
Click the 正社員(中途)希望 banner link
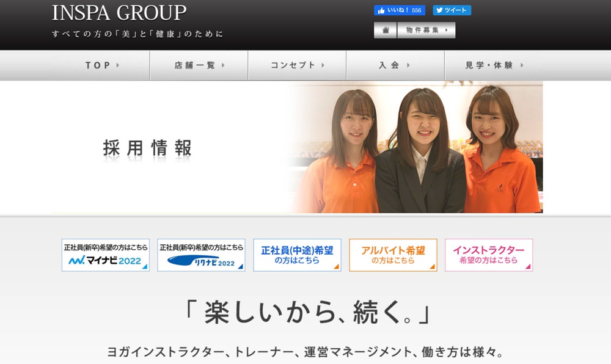[297, 255]
